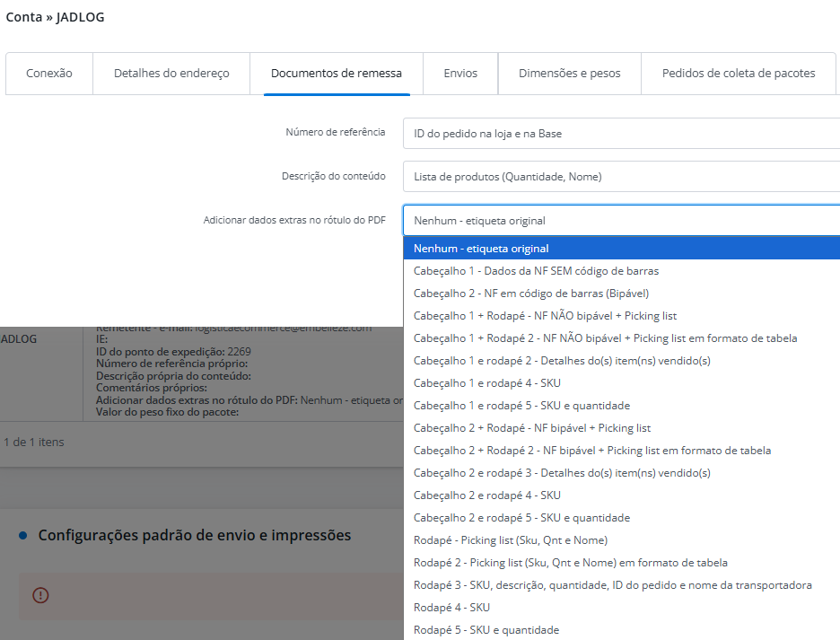Image resolution: width=840 pixels, height=640 pixels.
Task: Pick Rodapé 3 - SKU, descrição, quantidade option
Action: point(621,585)
